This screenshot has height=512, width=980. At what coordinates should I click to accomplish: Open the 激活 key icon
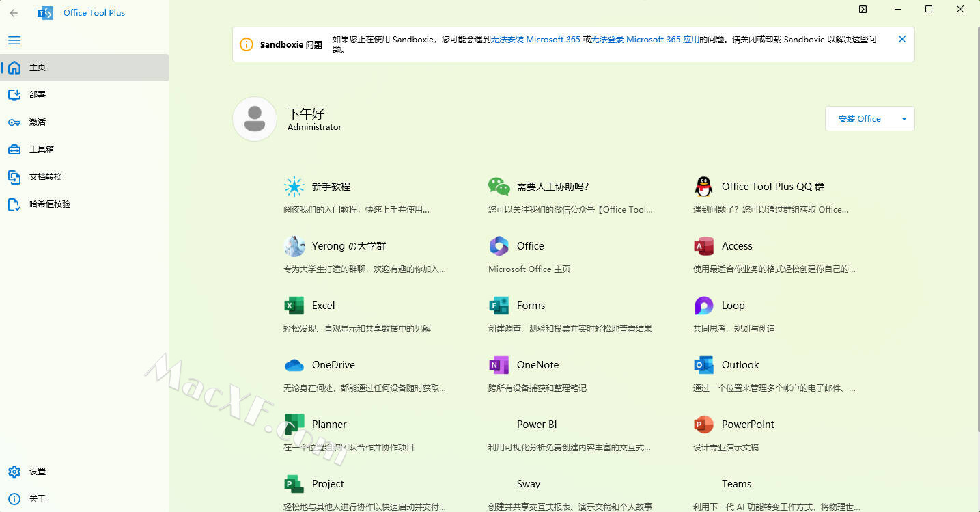tap(14, 122)
